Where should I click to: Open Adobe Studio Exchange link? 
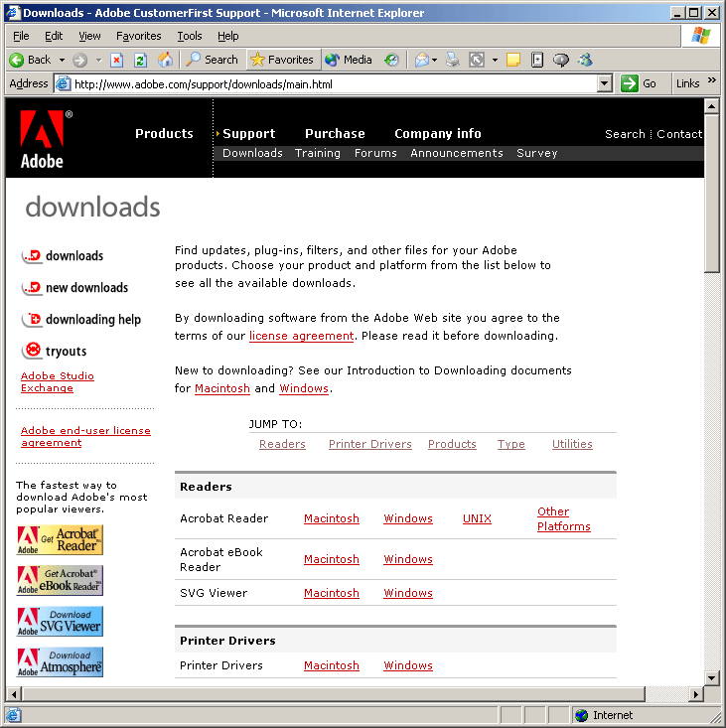tap(58, 381)
